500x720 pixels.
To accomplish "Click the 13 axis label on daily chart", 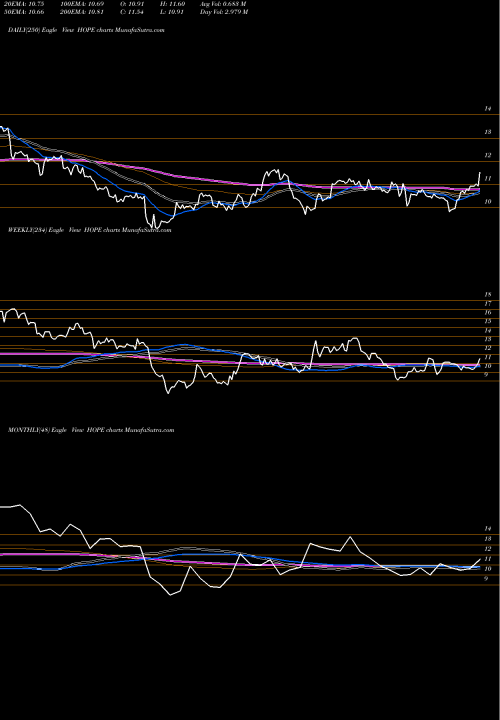I will (x=488, y=132).
